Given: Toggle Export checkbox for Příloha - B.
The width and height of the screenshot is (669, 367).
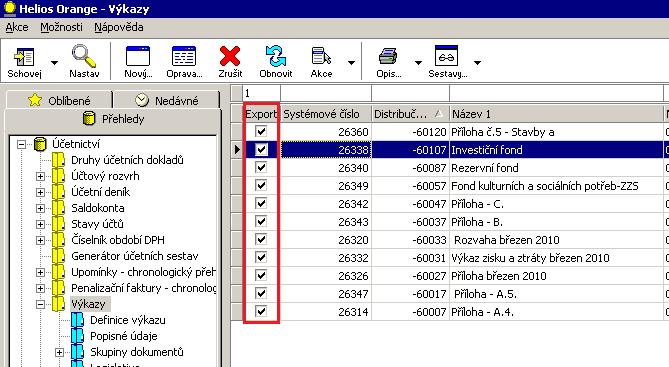Looking at the screenshot, I should pyautogui.click(x=261, y=221).
